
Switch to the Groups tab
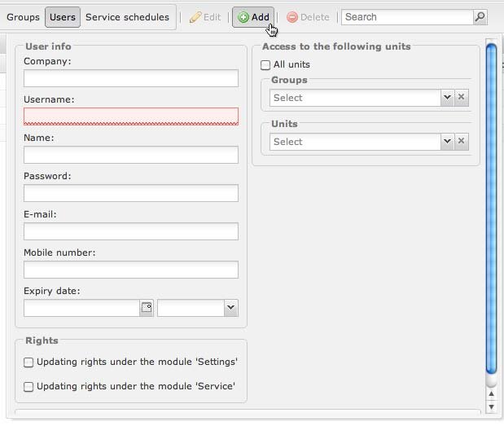(23, 17)
